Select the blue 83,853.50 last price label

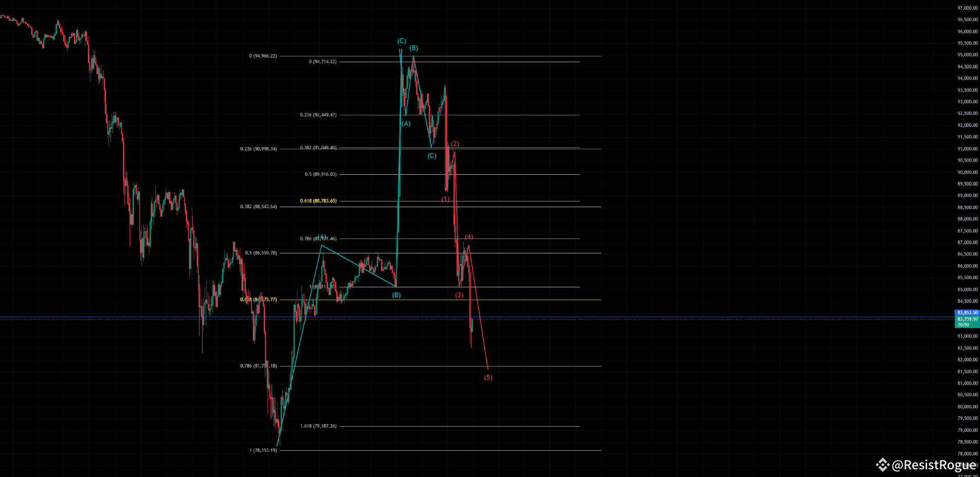point(967,312)
